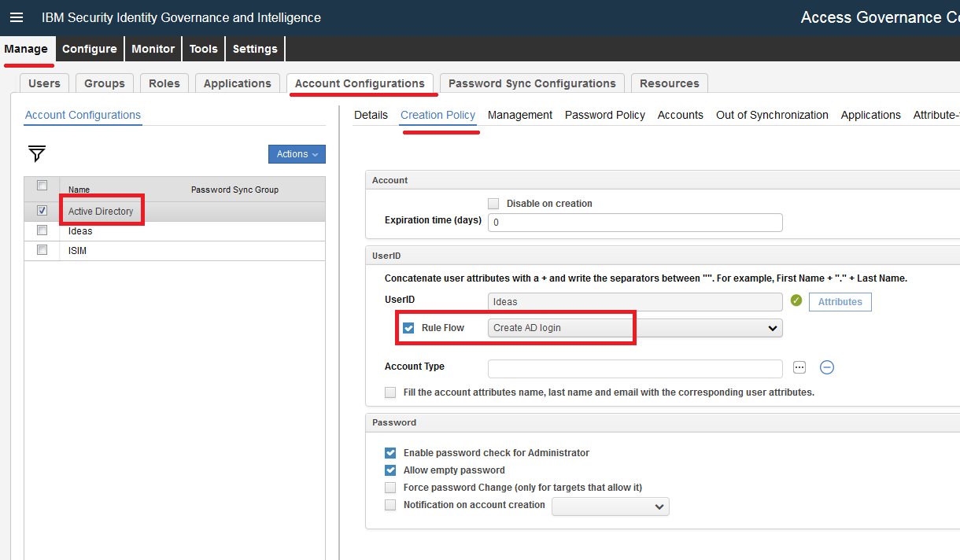This screenshot has height=560, width=960.
Task: Click the UserID input field
Action: (x=635, y=302)
